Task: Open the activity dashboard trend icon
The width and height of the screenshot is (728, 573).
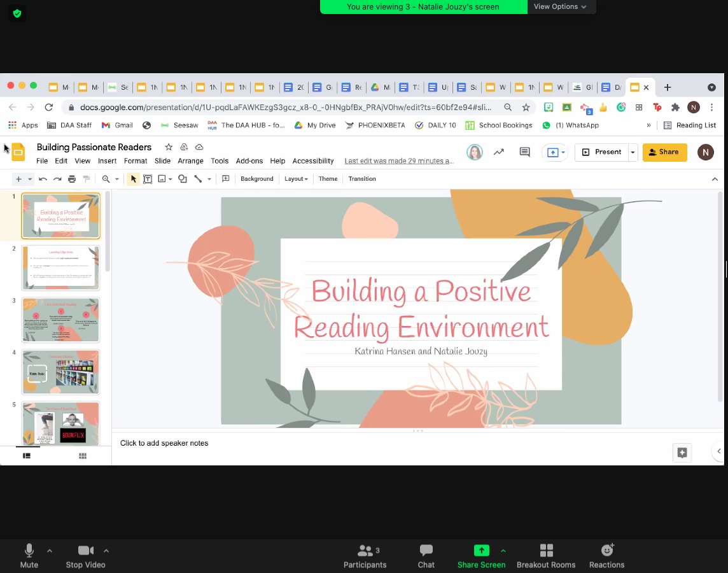Action: click(499, 152)
